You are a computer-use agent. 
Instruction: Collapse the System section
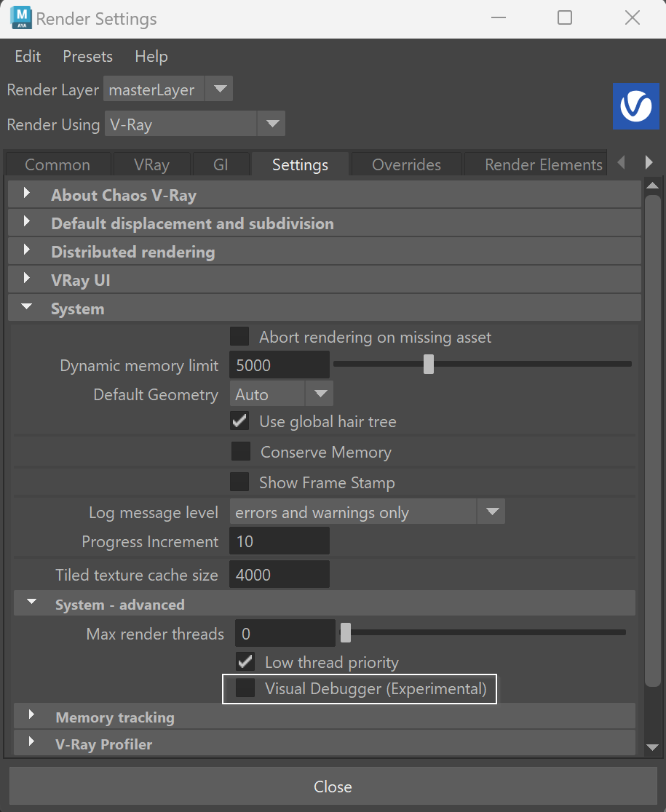point(324,309)
